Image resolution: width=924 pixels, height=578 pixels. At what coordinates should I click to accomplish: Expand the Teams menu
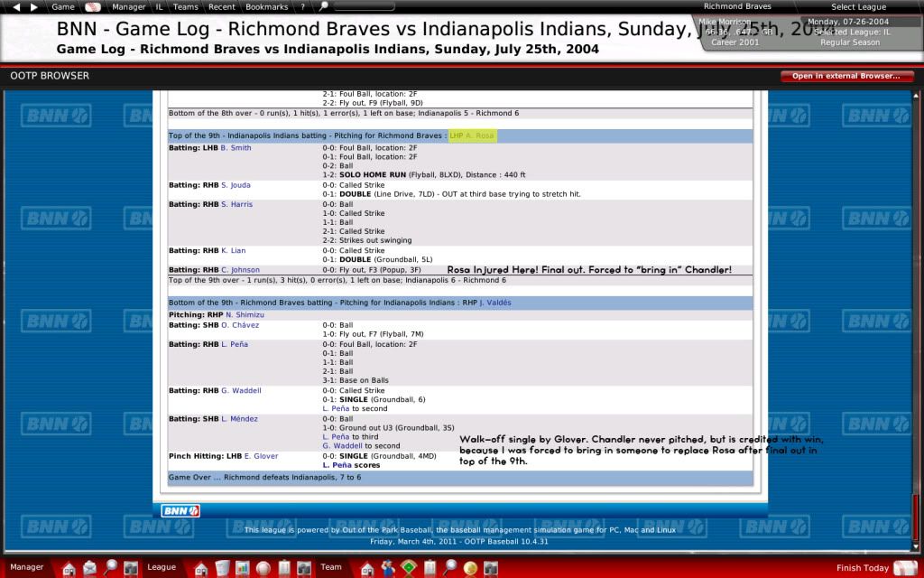186,6
